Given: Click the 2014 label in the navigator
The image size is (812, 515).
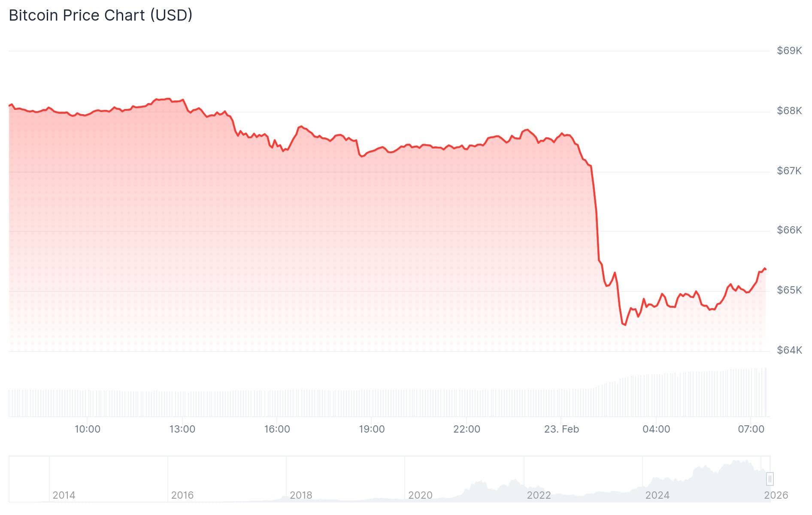Looking at the screenshot, I should pyautogui.click(x=64, y=495).
